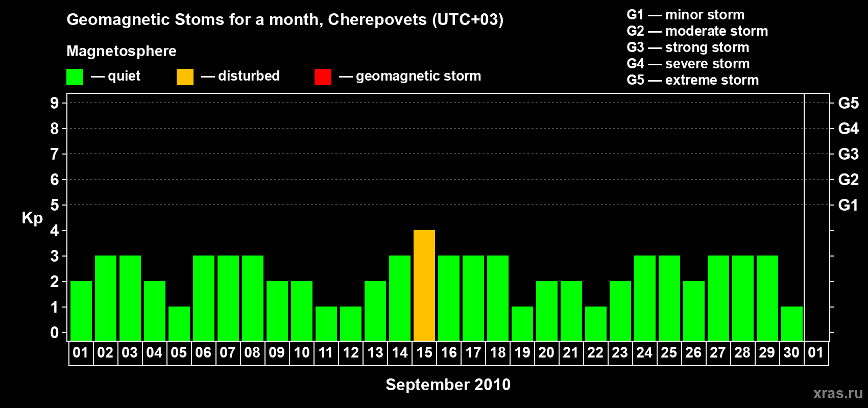868x408 pixels.
Task: Click the G3 label on right axis
Action: (x=849, y=154)
